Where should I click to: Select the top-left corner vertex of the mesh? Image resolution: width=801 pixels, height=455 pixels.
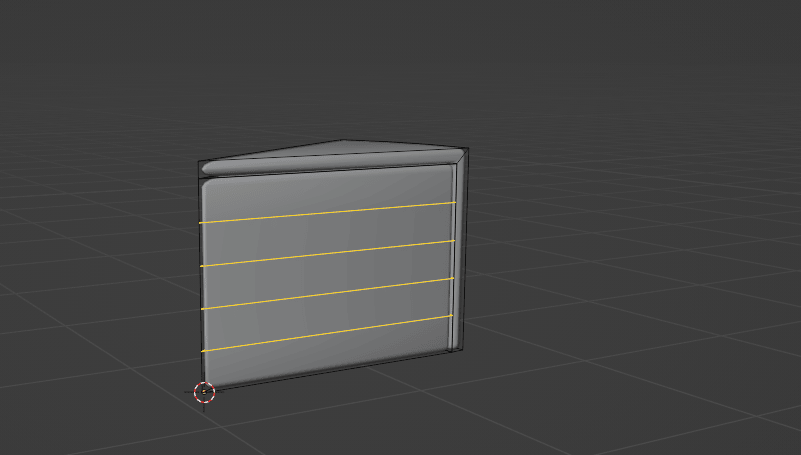pos(198,162)
